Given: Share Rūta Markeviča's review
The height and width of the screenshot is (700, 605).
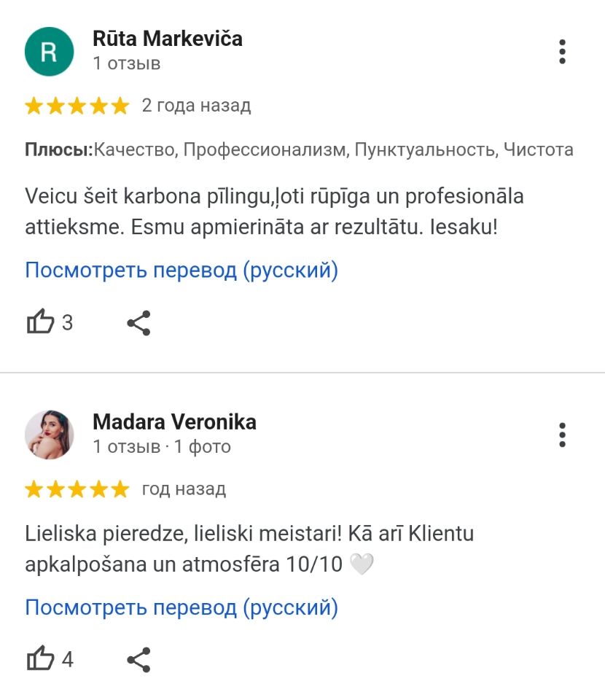Looking at the screenshot, I should (x=138, y=323).
